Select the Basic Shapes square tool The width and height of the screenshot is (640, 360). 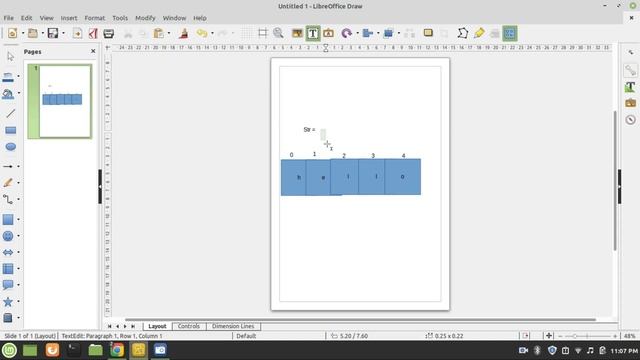pos(8,220)
